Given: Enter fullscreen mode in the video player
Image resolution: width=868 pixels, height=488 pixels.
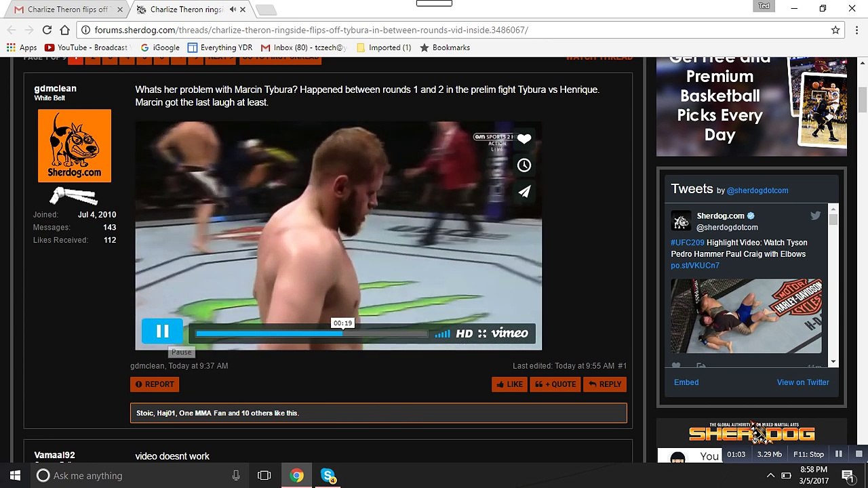Looking at the screenshot, I should click(x=482, y=333).
